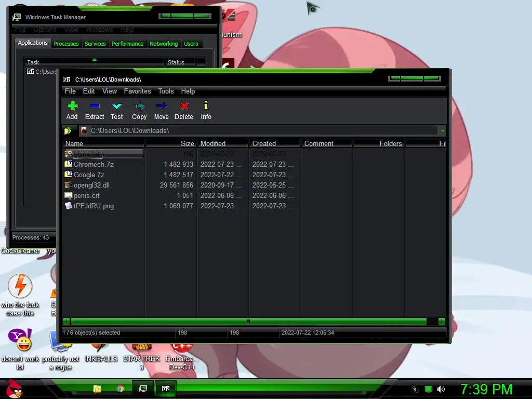The width and height of the screenshot is (532, 399).
Task: Show hidden tray icons arrow
Action: click(415, 390)
